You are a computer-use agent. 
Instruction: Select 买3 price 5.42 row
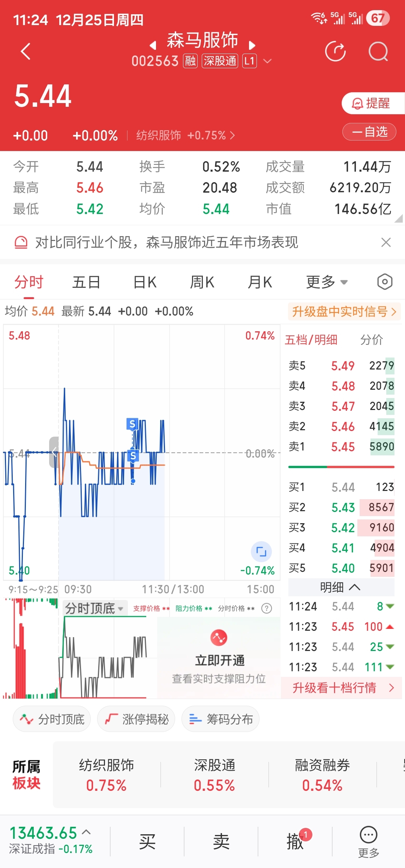click(x=341, y=527)
